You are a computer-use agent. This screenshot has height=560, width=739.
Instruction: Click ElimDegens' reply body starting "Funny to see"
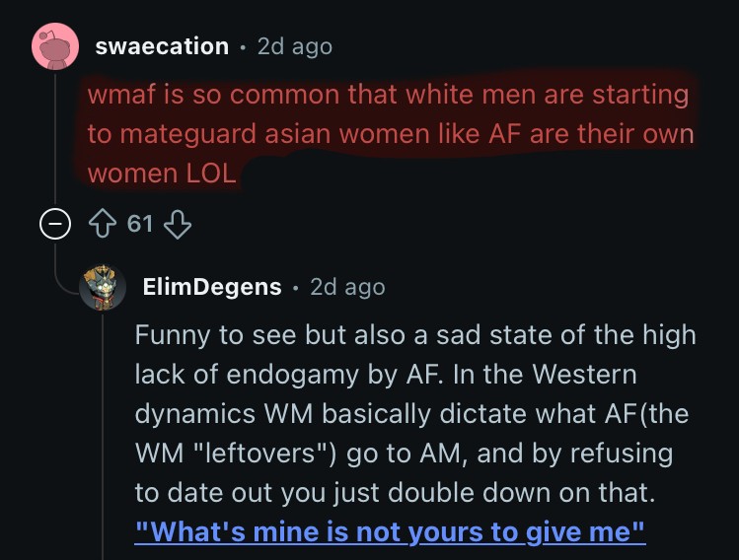pos(415,413)
